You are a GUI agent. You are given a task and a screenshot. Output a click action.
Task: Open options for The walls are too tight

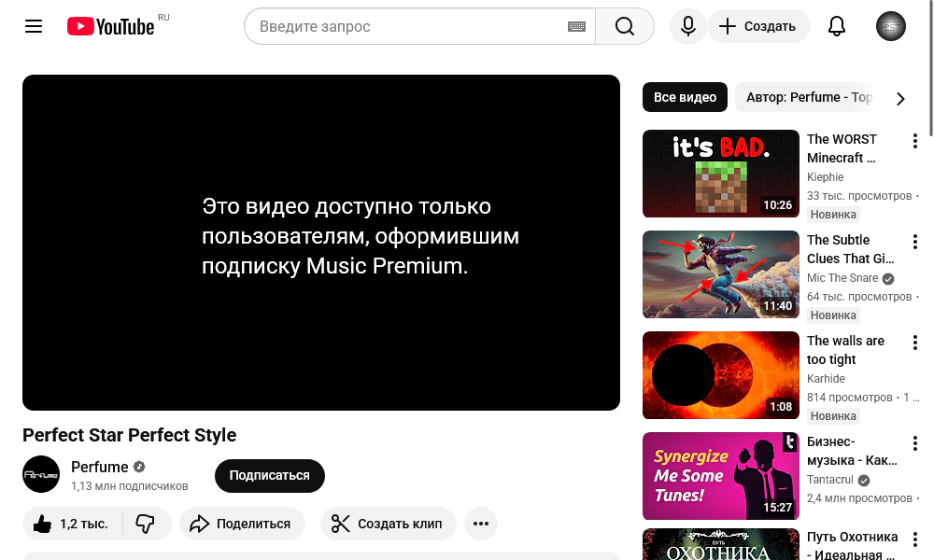915,343
